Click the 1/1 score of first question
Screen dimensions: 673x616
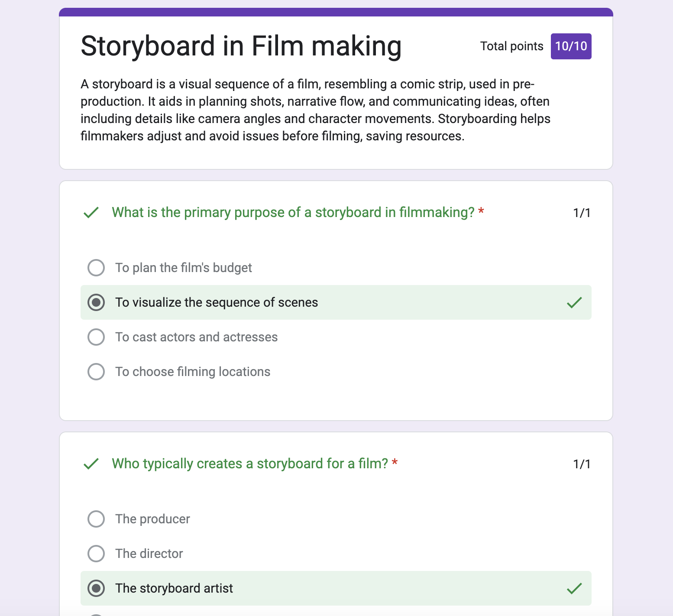[x=582, y=213]
